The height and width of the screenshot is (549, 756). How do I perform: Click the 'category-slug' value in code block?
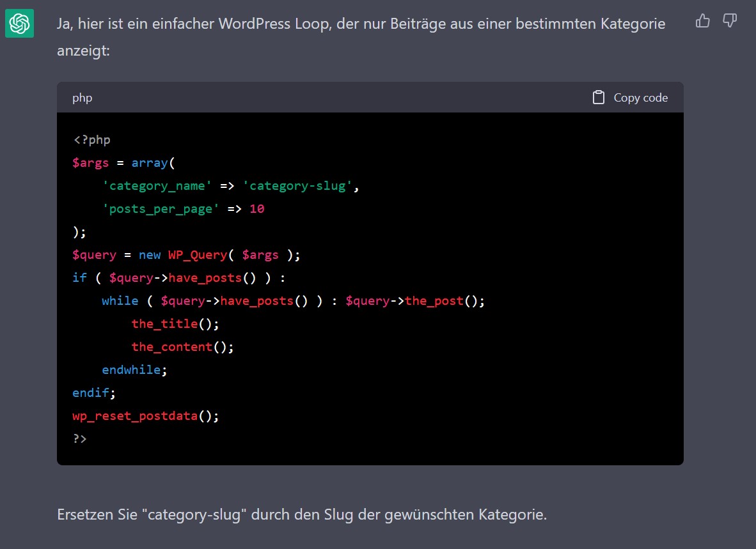click(x=297, y=186)
